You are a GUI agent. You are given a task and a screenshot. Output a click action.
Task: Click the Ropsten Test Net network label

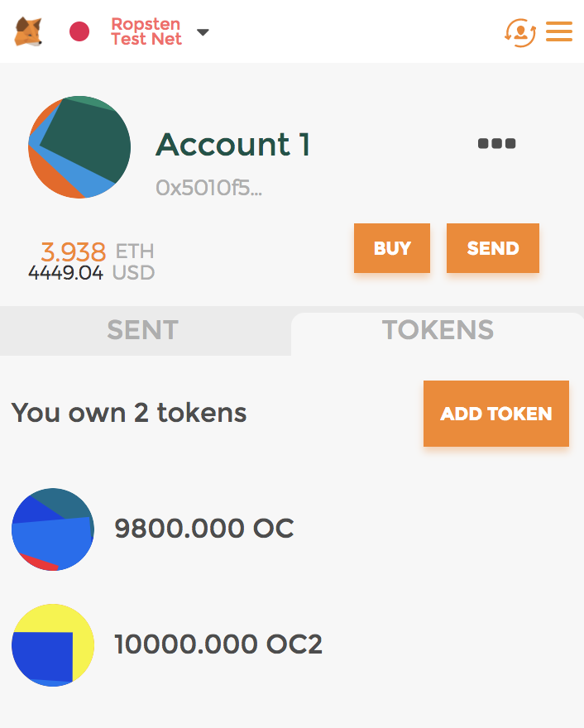point(146,31)
